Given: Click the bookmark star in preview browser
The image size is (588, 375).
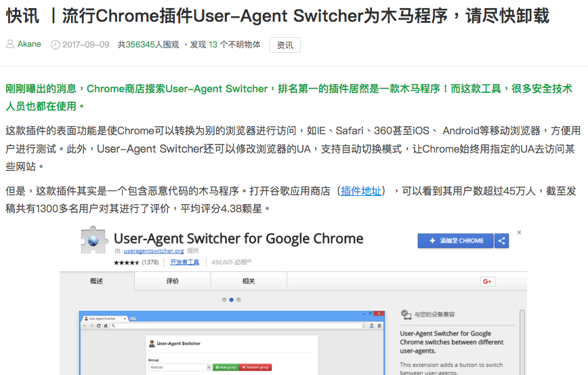Looking at the screenshot, I should (364, 325).
